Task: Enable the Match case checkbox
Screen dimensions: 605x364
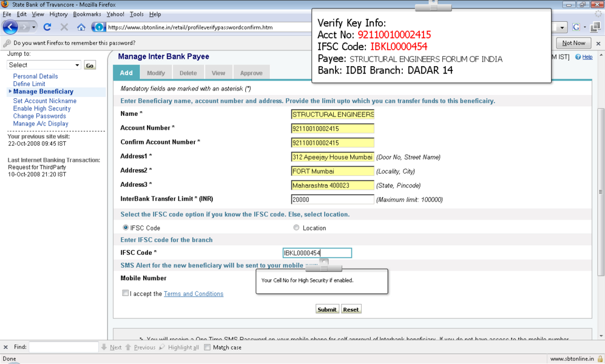Action: tap(208, 348)
